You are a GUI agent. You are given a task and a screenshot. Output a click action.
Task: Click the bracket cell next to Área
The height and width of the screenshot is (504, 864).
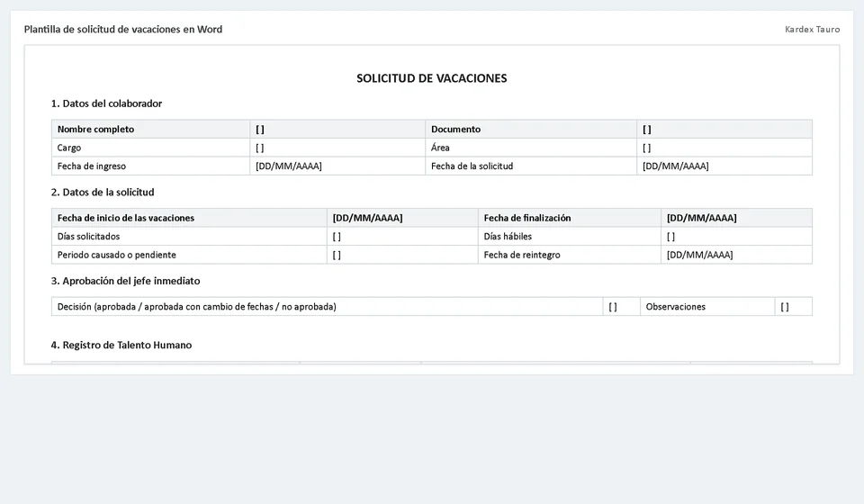tap(724, 148)
